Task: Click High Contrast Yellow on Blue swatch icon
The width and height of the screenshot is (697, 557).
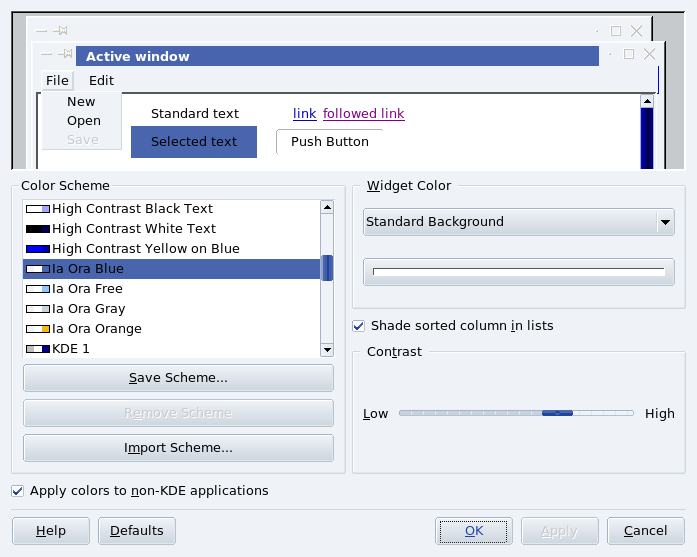Action: 38,249
